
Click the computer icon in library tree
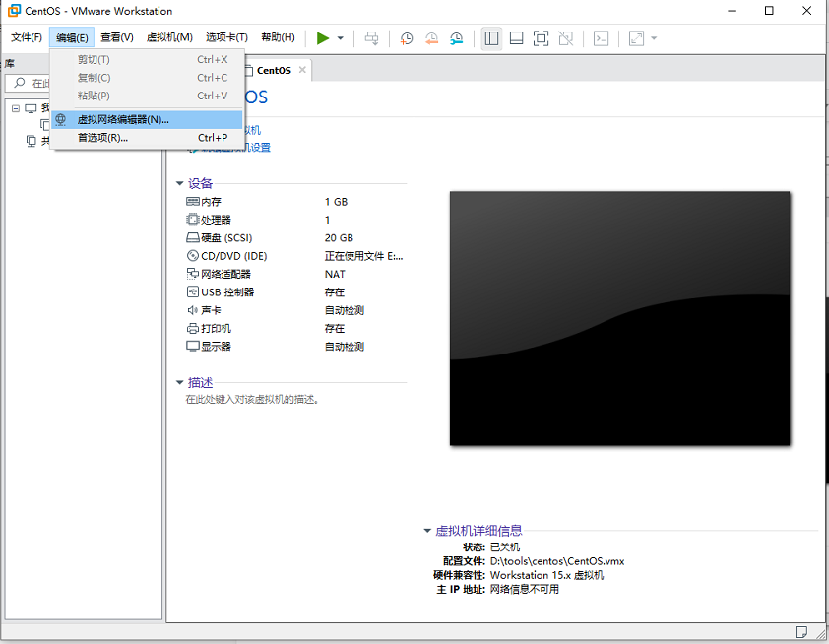tap(32, 108)
